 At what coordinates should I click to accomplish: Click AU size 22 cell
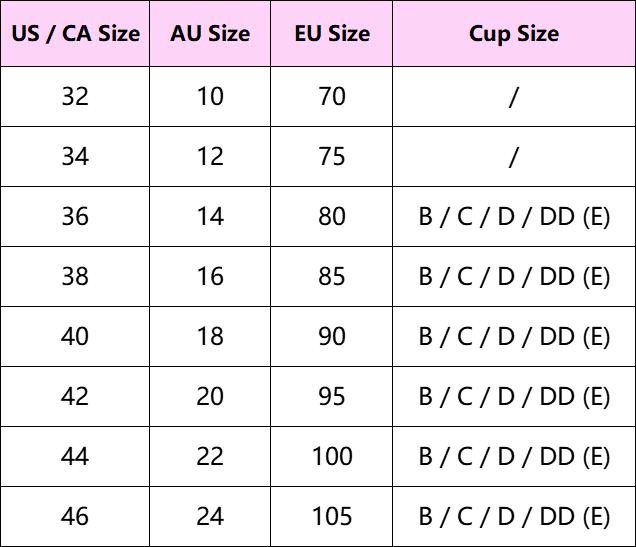[x=210, y=457]
